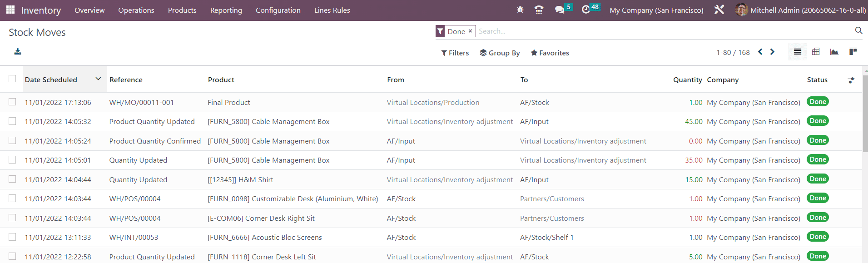Viewport: 868px width, 263px height.
Task: Open the apps grid menu icon
Action: click(10, 10)
